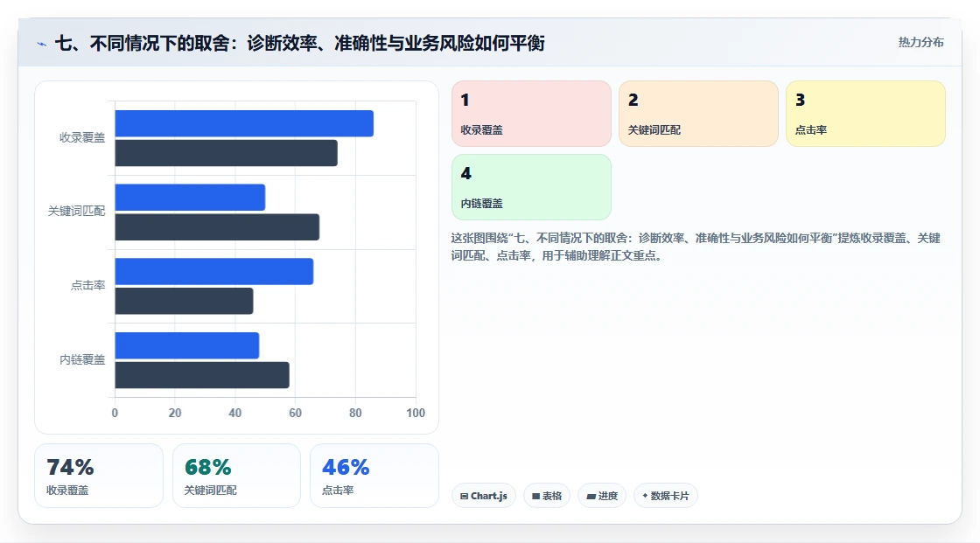Viewport: 980px width, 543px height.
Task: Click the blue bar for 收录覆盖
Action: click(244, 123)
